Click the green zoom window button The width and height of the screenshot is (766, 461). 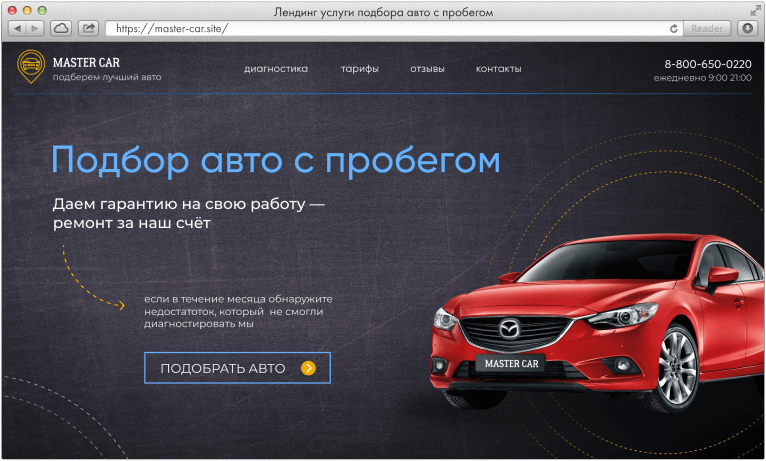tap(43, 10)
